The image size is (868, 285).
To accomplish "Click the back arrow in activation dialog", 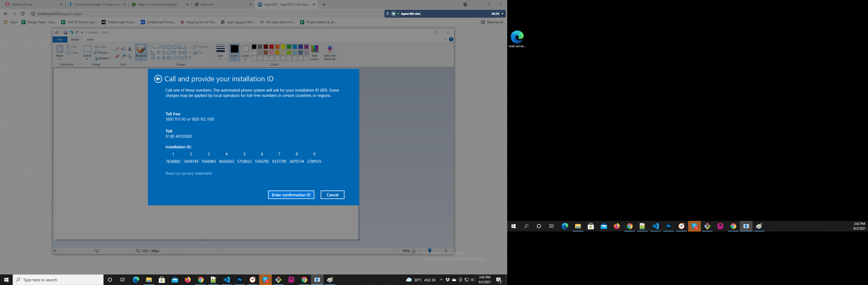I will 158,79.
